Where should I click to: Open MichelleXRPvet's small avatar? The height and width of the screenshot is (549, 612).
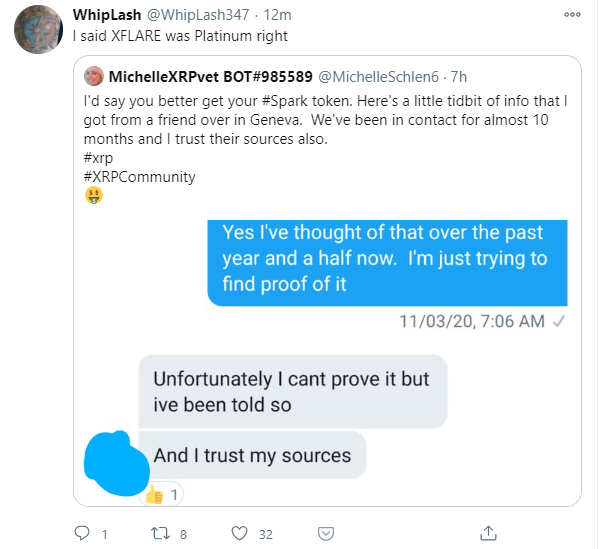[x=94, y=77]
